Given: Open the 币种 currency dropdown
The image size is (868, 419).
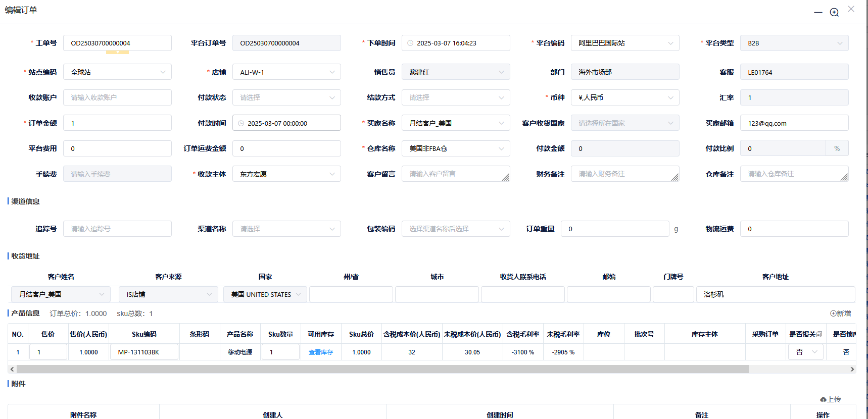Looking at the screenshot, I should pyautogui.click(x=624, y=97).
